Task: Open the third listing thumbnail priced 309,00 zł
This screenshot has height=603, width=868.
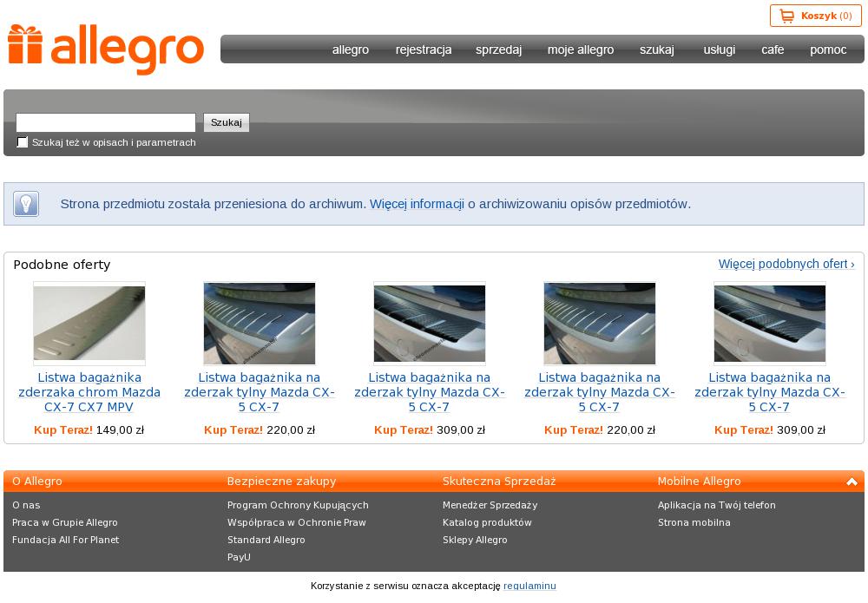Action: (430, 323)
